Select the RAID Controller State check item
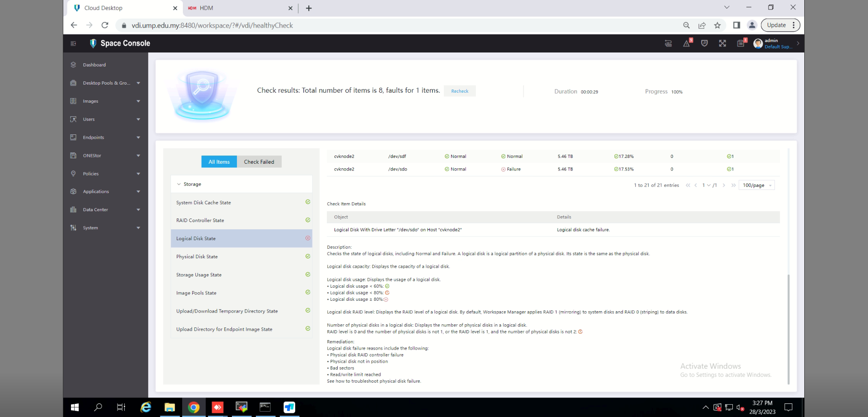The height and width of the screenshot is (417, 868). [x=200, y=221]
